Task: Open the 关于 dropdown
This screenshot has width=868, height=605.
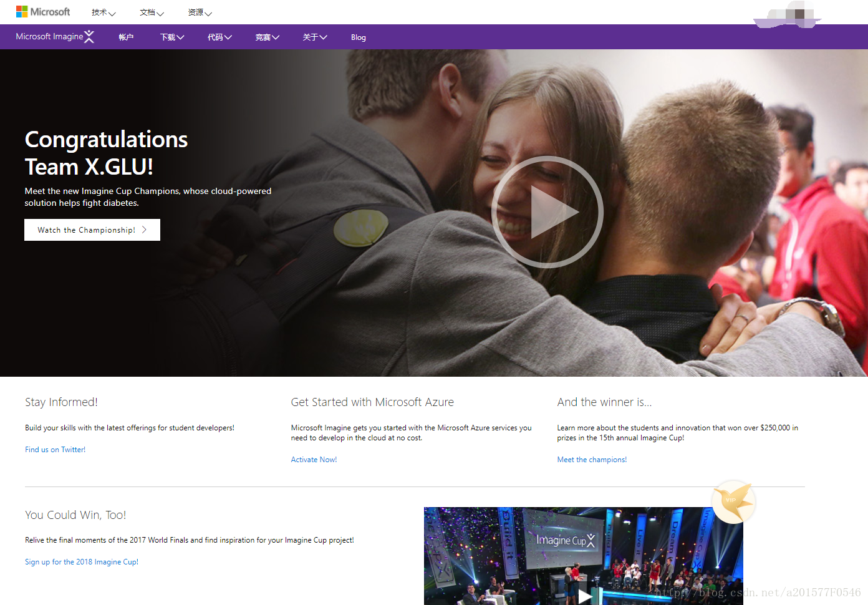Action: pos(315,37)
